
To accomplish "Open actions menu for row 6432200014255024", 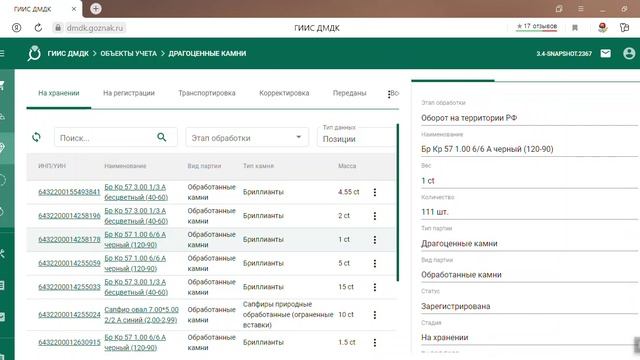I will point(375,315).
